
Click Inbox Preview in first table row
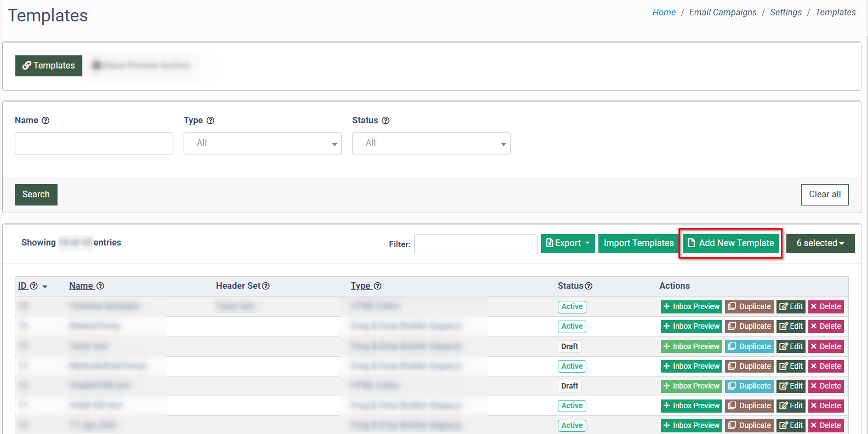click(x=691, y=307)
